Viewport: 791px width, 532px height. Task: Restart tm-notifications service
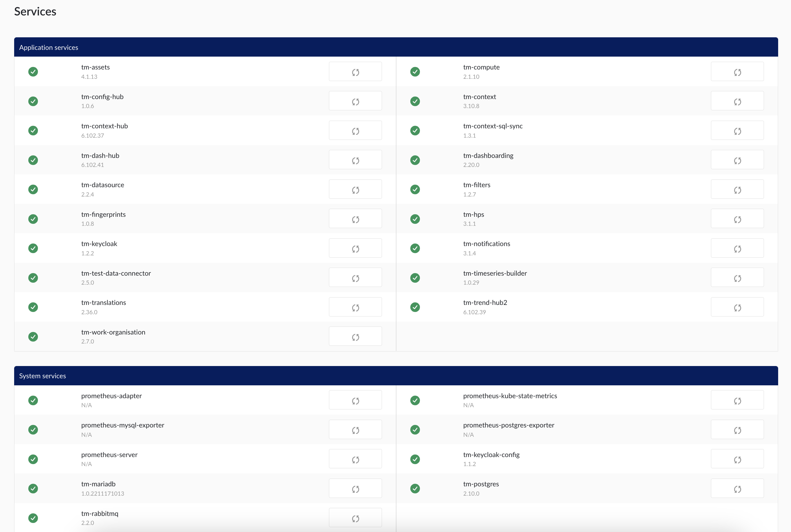point(737,248)
